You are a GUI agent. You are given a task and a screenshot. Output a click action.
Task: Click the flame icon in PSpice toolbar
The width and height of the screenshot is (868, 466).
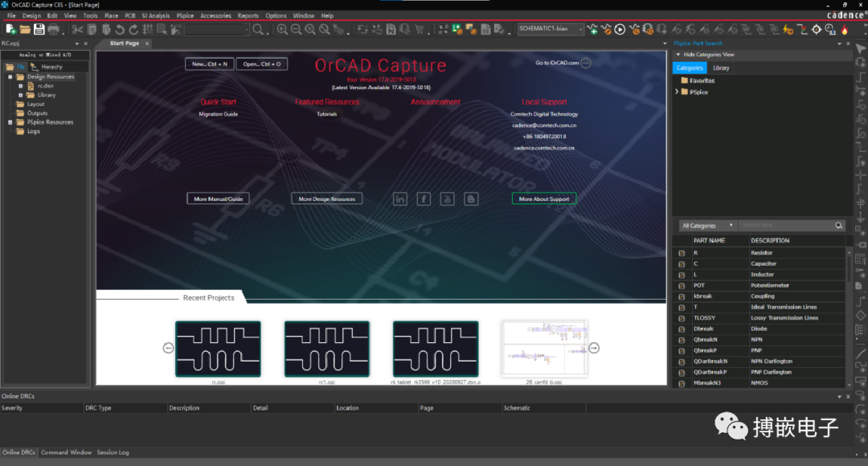pyautogui.click(x=845, y=30)
